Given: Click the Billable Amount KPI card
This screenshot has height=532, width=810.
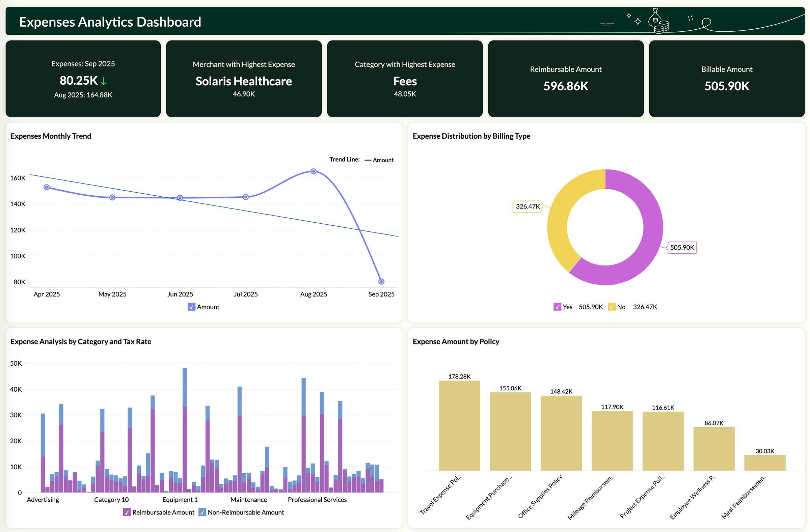Looking at the screenshot, I should click(x=726, y=78).
